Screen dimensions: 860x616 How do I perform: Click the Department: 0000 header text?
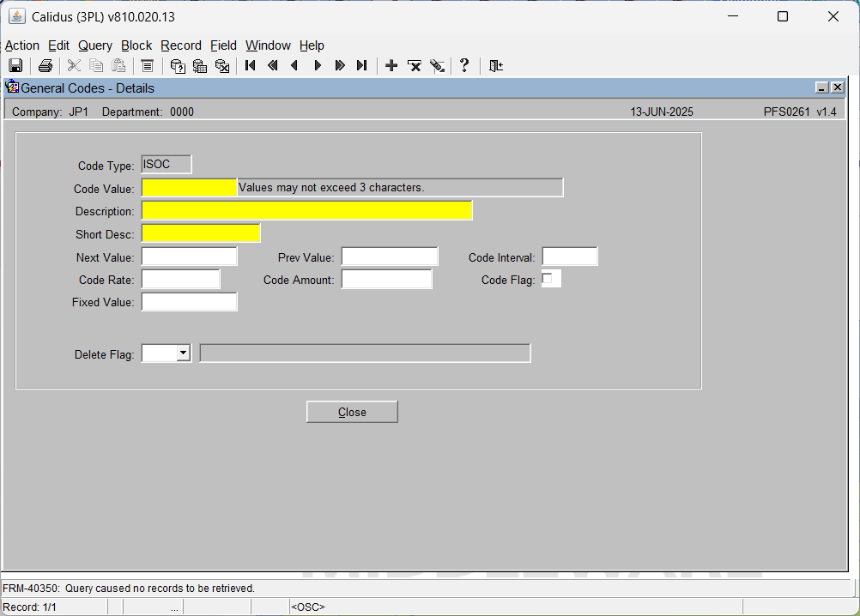(x=148, y=112)
